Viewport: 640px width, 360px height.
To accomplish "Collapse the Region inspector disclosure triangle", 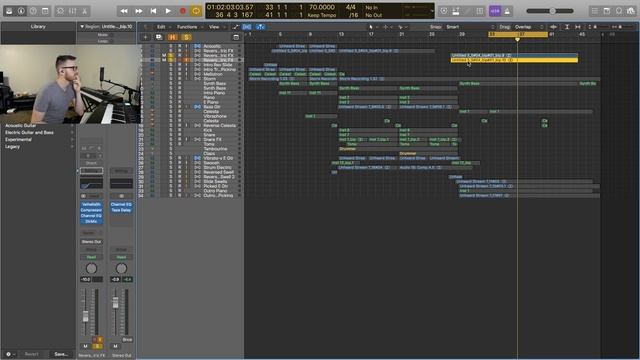I will click(82, 27).
